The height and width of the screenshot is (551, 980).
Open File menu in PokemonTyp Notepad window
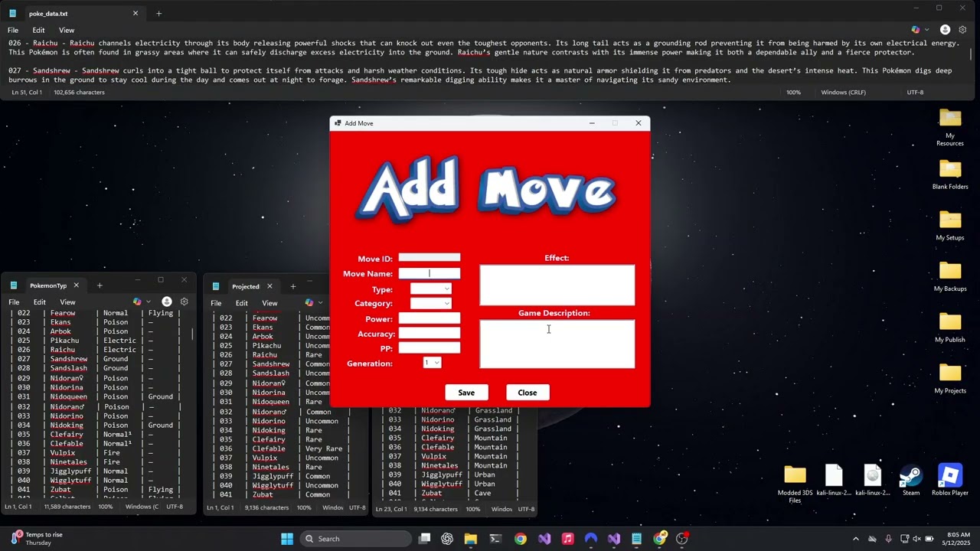14,302
